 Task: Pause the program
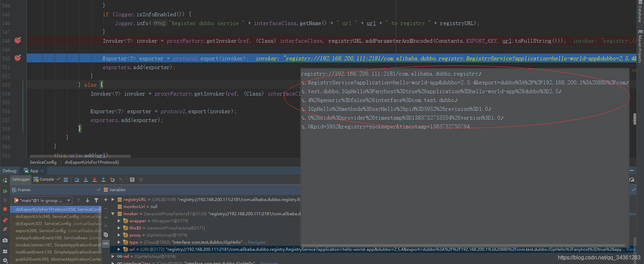[5, 200]
